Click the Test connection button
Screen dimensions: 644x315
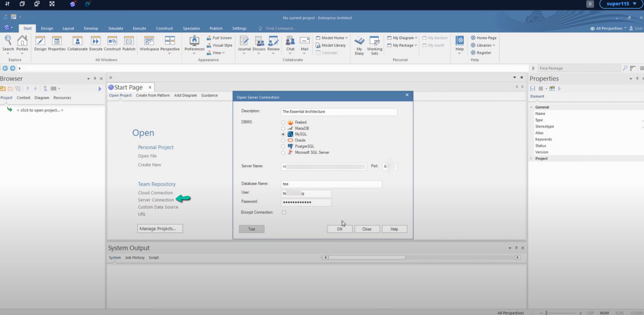coord(252,229)
